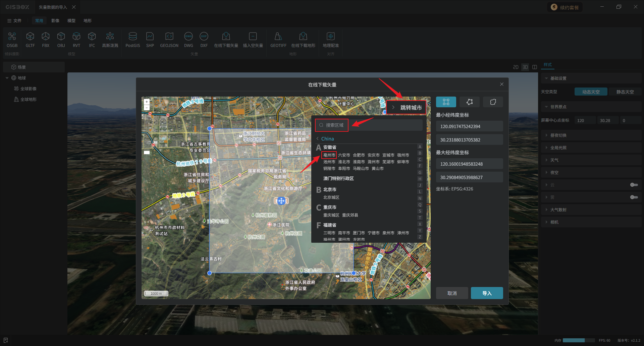644x346 pixels.
Task: Toggle the 雾 fog switch
Action: pos(634,197)
